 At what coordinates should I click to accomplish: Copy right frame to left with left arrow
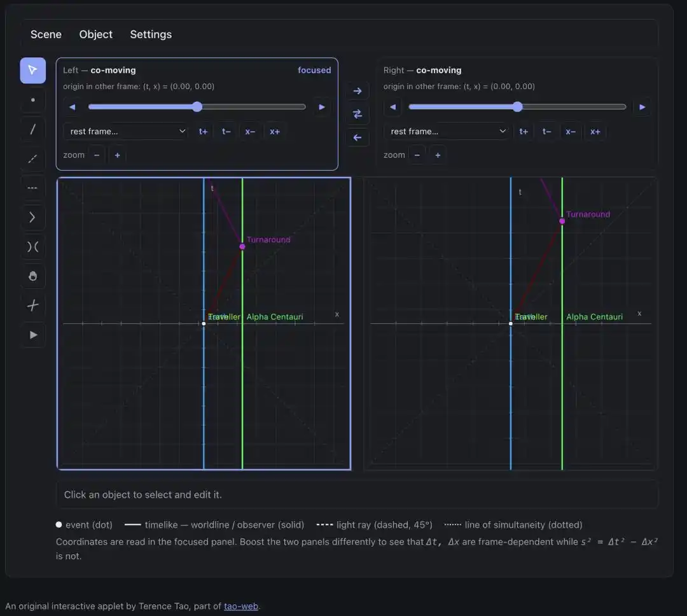click(x=357, y=137)
